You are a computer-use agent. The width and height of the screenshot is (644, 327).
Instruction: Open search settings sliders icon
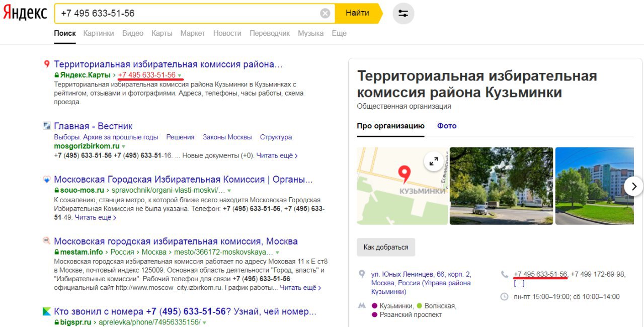point(403,13)
